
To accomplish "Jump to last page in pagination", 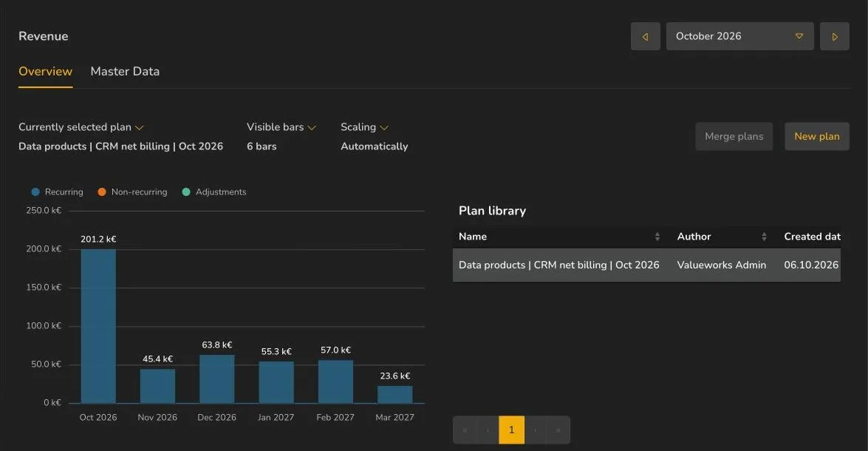I will (558, 430).
